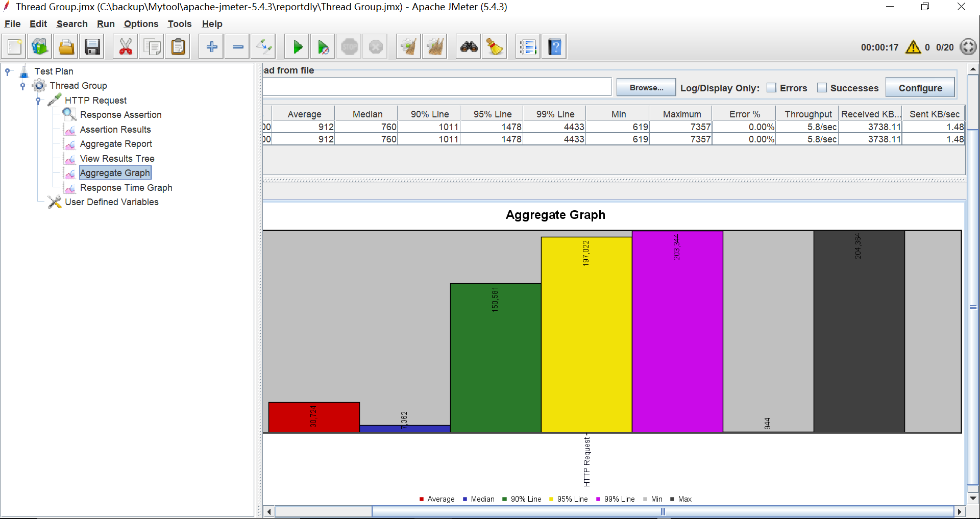Open the File menu

12,24
